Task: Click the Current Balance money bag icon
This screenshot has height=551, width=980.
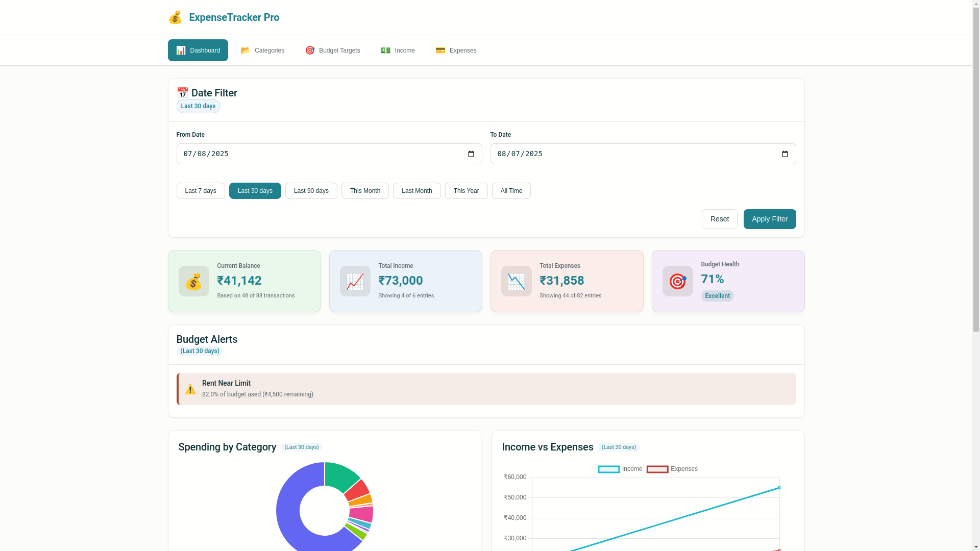Action: click(x=194, y=281)
